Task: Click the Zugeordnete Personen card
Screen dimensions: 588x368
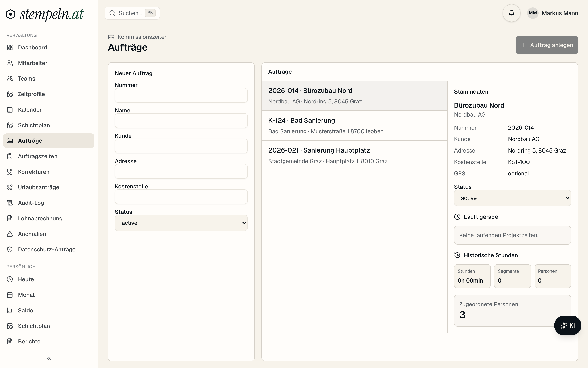Action: pos(512,311)
